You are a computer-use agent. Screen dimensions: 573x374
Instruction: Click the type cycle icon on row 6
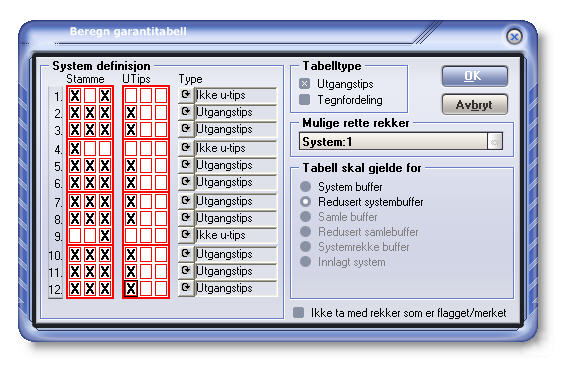186,182
